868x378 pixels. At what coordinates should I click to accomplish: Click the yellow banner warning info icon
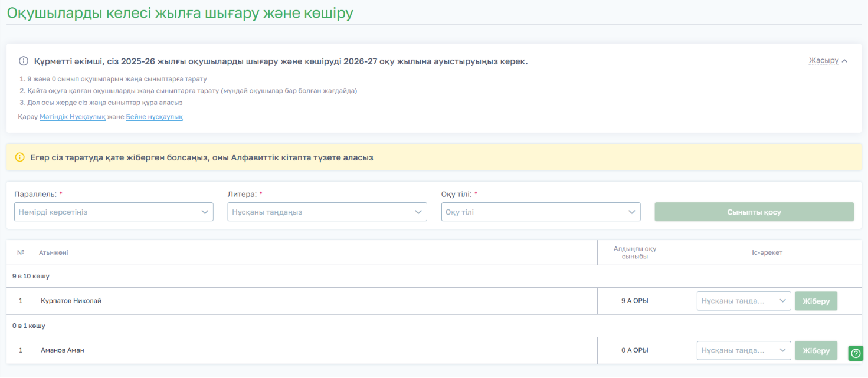pos(20,157)
